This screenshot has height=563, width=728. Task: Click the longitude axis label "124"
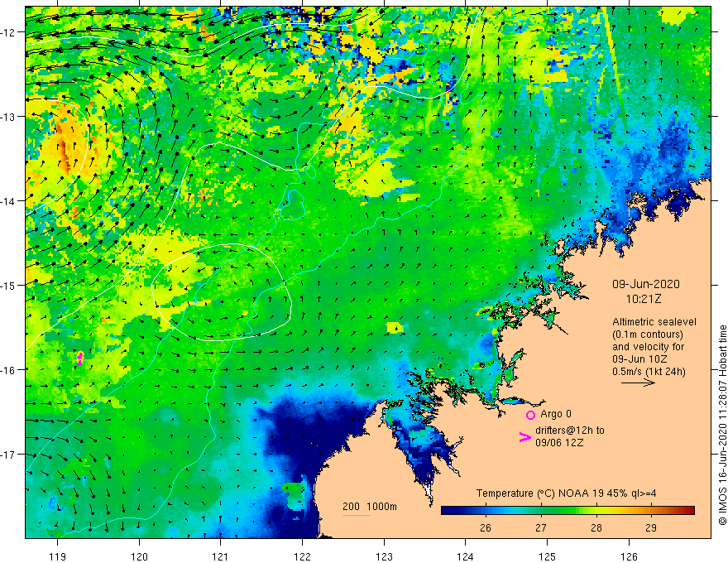466,556
